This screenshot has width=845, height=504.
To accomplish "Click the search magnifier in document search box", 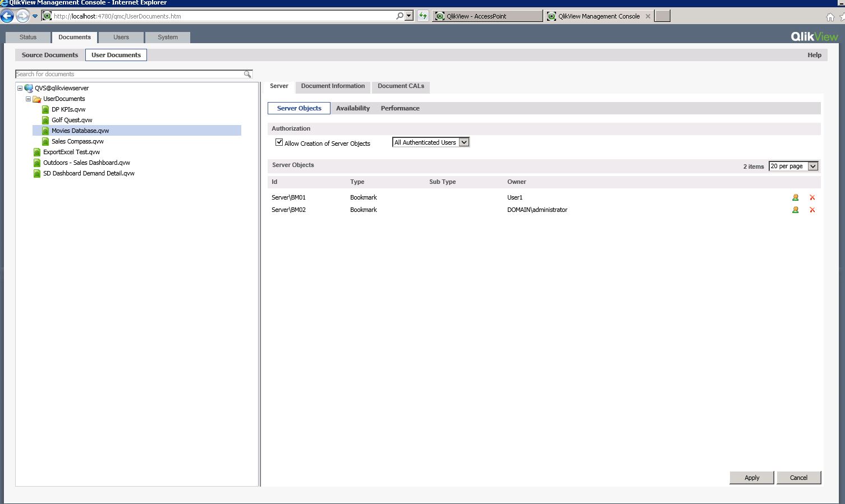I will click(247, 73).
